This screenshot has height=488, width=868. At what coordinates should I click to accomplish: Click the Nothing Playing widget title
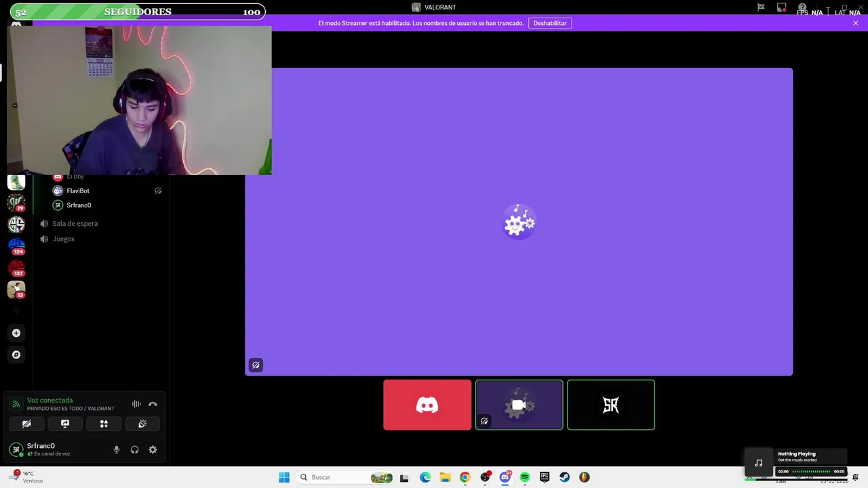[x=797, y=454]
